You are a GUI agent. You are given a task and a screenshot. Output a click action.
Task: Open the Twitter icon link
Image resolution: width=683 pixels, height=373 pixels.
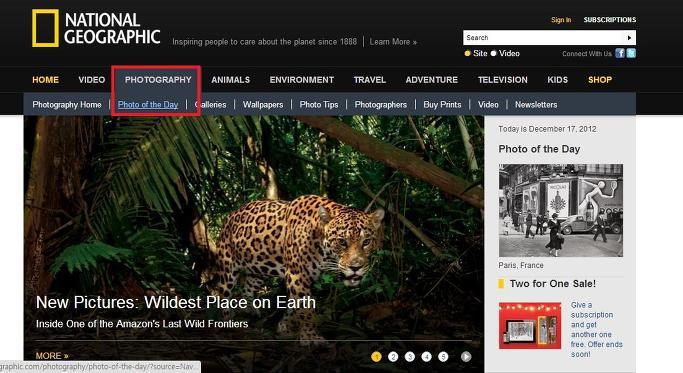coord(631,53)
